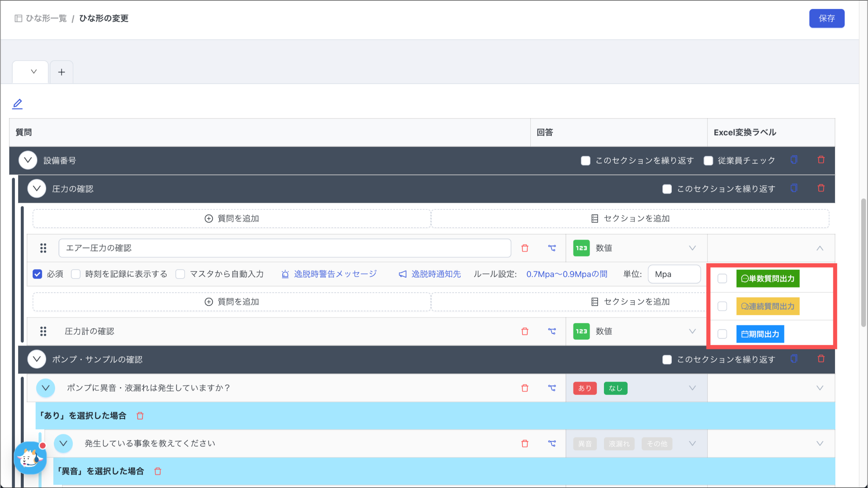Viewport: 868px width, 488px height.
Task: Collapse the 設備番号 section
Action: click(x=28, y=160)
